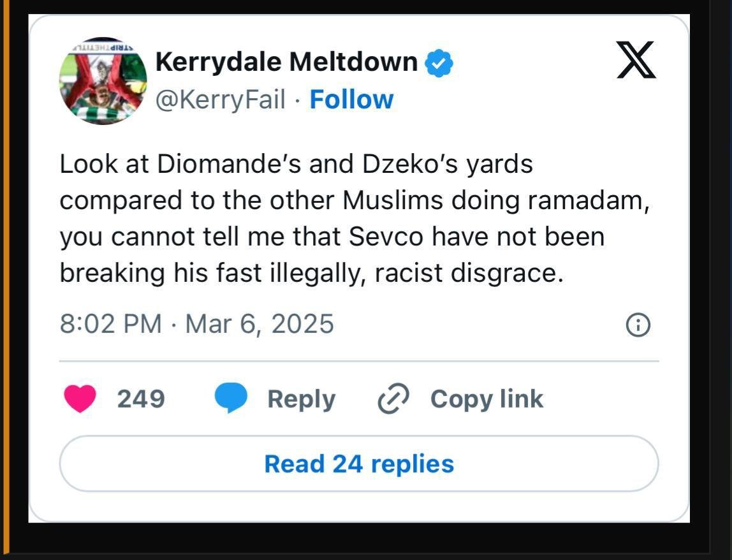Open the Kerrydale Meltdown display name

click(x=286, y=62)
